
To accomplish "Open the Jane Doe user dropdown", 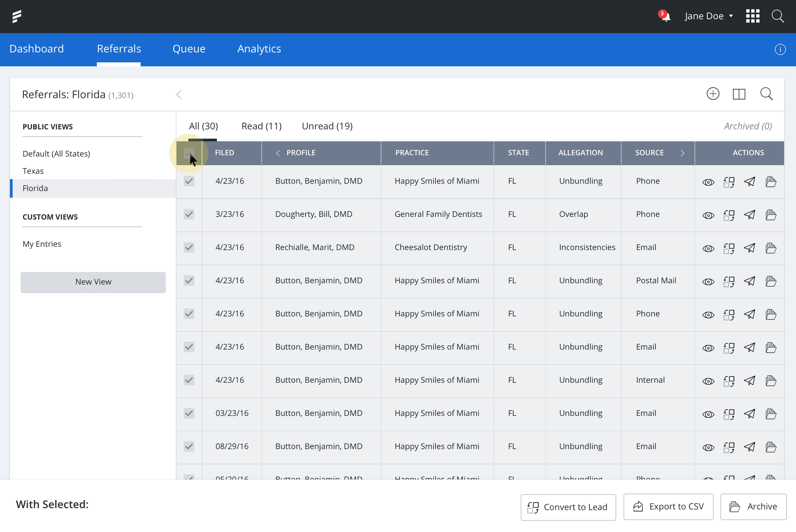I will click(708, 16).
